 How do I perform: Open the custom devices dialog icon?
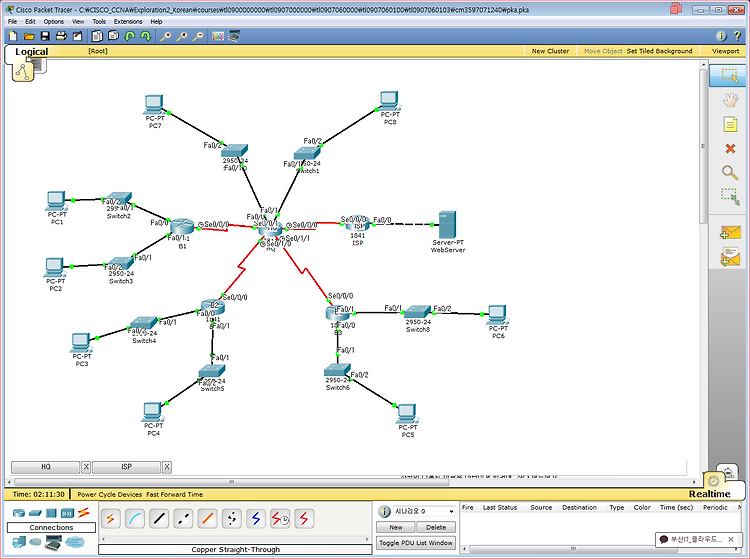pos(234,36)
